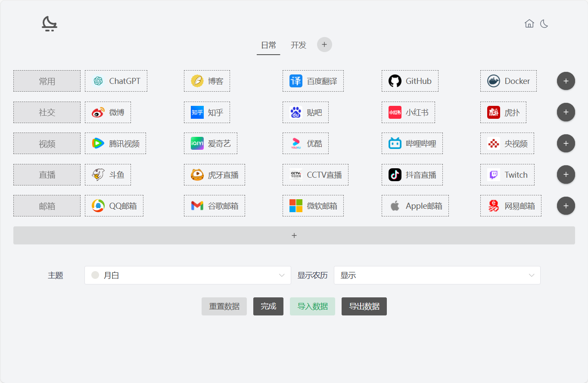Click the wide add-category plus bar

tap(294, 235)
